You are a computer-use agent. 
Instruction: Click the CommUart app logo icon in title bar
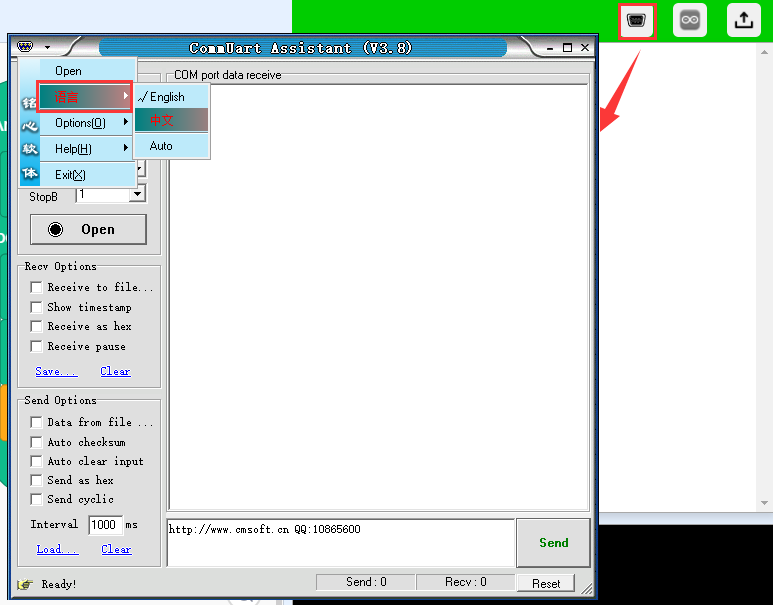tap(25, 47)
